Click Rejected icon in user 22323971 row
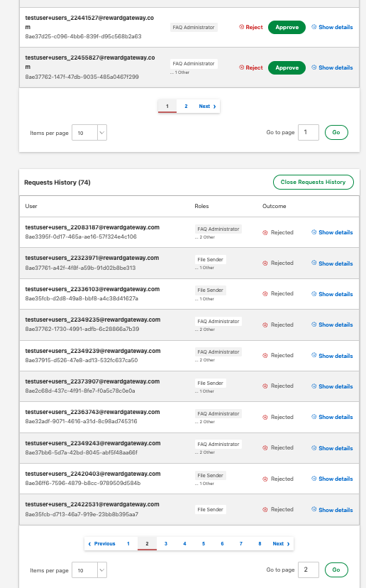Viewport: 366px width, 588px height. [265, 263]
